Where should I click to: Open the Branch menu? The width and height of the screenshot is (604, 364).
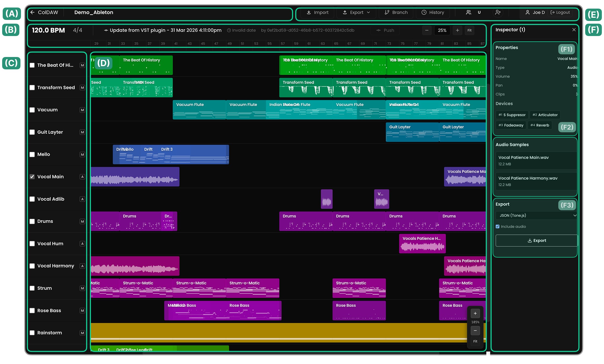[x=396, y=12]
